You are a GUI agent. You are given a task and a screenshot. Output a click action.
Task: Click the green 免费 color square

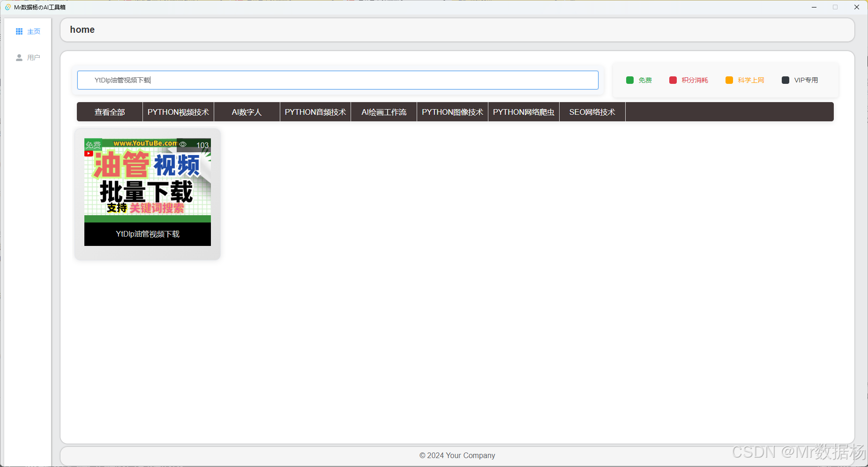coord(630,80)
